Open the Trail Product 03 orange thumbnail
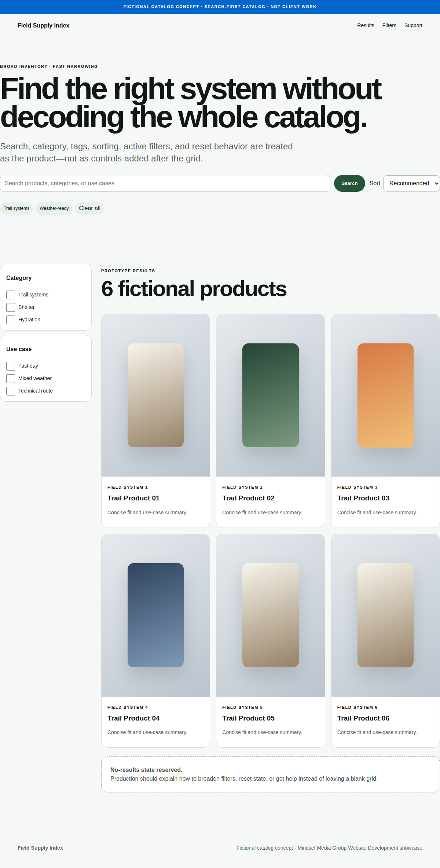This screenshot has height=868, width=440. (x=385, y=395)
